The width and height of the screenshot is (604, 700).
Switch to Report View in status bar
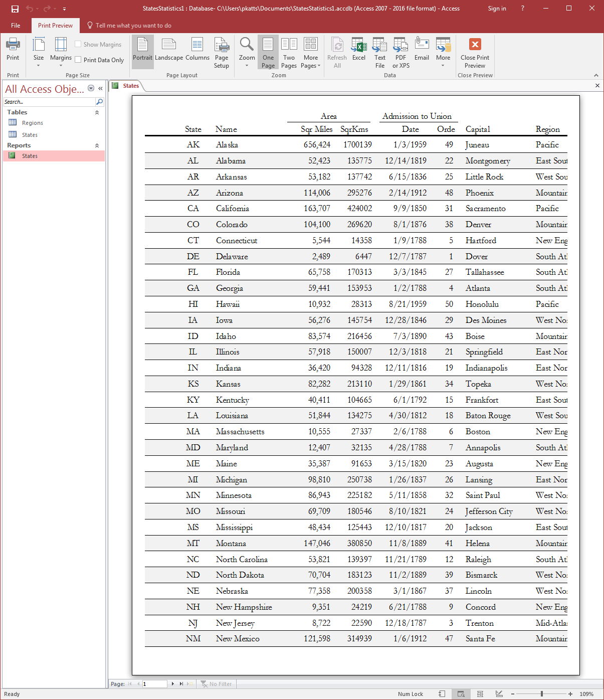(442, 694)
